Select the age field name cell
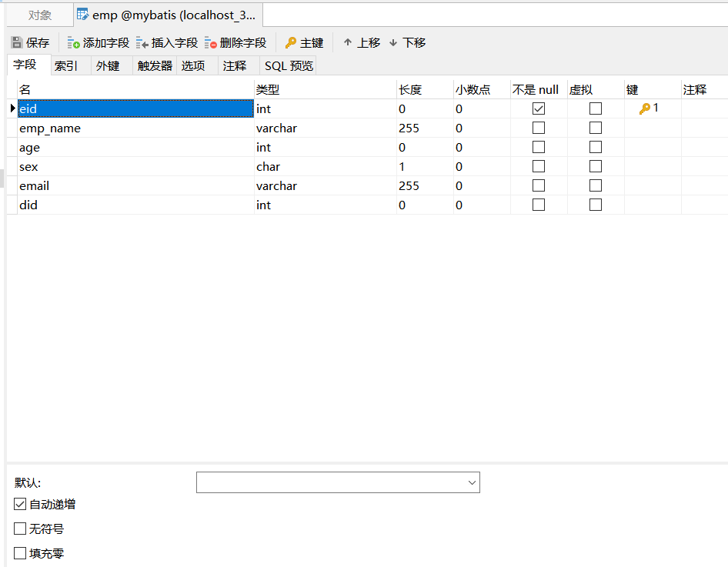This screenshot has width=728, height=567. pos(135,147)
